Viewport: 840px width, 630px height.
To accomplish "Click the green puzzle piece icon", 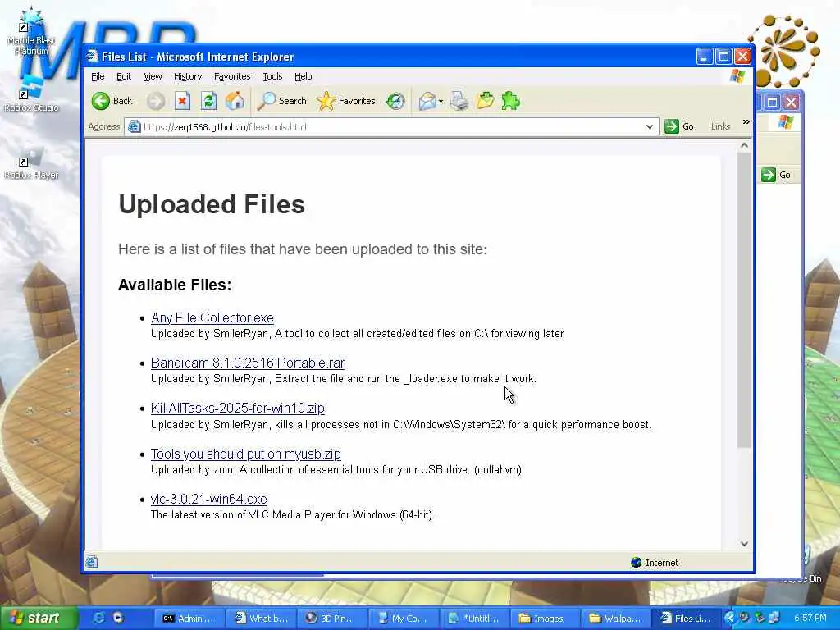I will [510, 101].
